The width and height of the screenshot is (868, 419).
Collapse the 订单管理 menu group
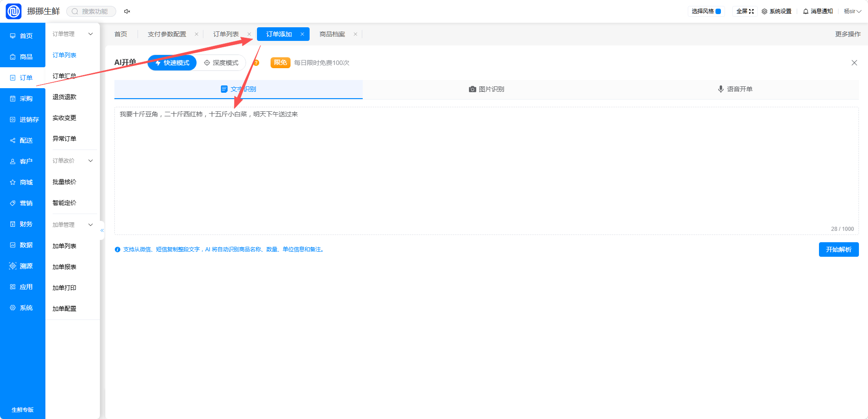coord(72,34)
